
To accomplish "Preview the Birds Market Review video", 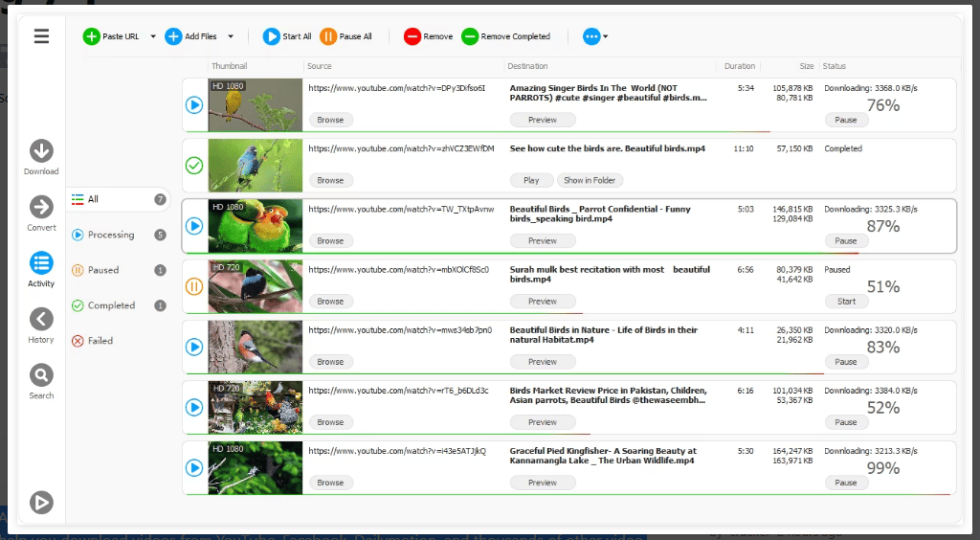I will point(543,422).
